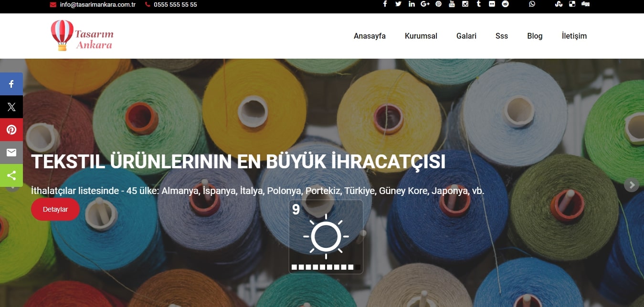Click the Tasarım Ankara balloon logo
The height and width of the screenshot is (307, 644).
pyautogui.click(x=82, y=36)
